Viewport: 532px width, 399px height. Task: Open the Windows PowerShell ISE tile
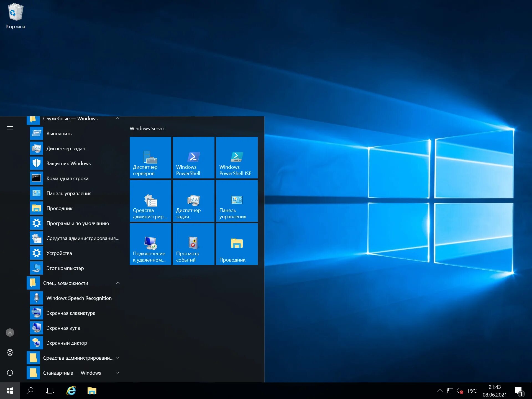pyautogui.click(x=237, y=157)
